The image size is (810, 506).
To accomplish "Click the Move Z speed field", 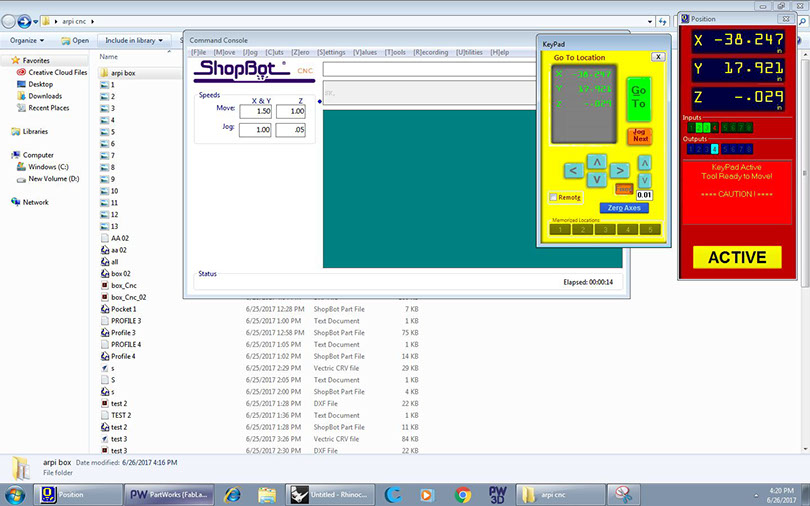I will [291, 111].
